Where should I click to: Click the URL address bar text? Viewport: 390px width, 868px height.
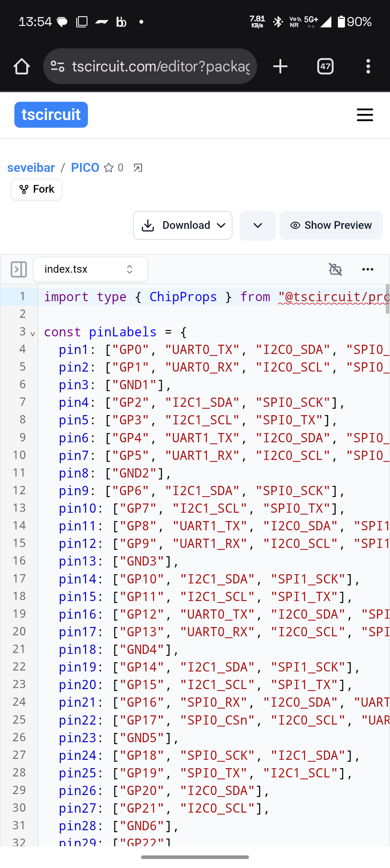point(161,66)
